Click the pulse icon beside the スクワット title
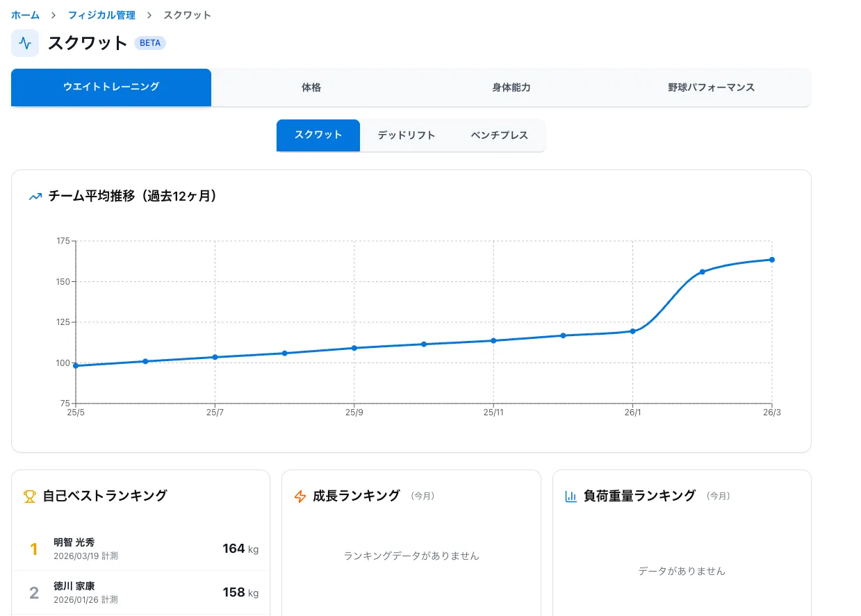The image size is (861, 616). coord(25,43)
